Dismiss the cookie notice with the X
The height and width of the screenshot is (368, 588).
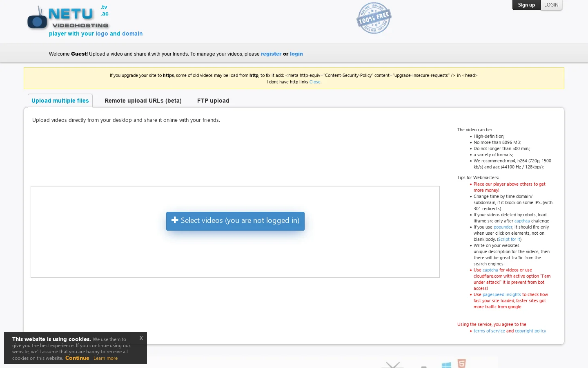141,338
